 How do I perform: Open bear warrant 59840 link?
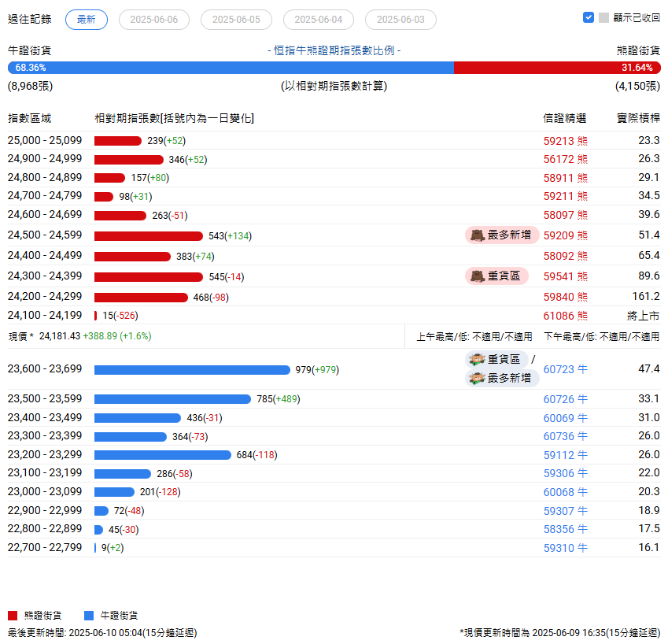(566, 297)
